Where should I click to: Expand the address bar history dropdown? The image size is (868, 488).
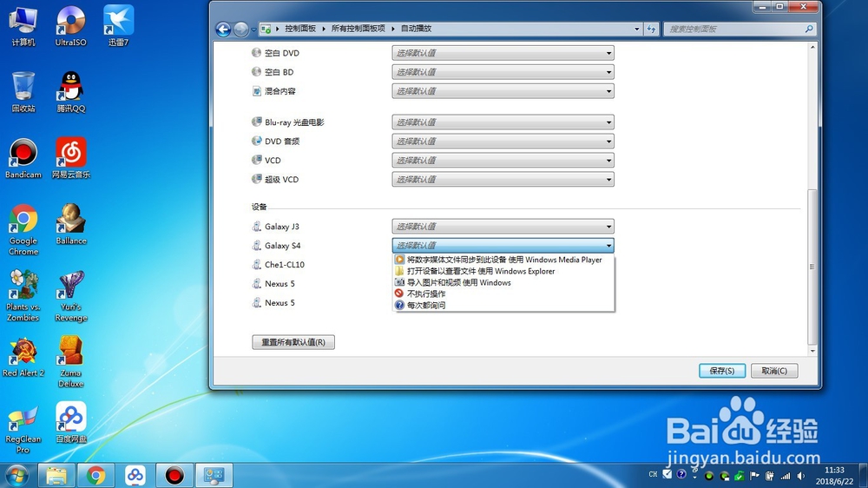tap(636, 29)
